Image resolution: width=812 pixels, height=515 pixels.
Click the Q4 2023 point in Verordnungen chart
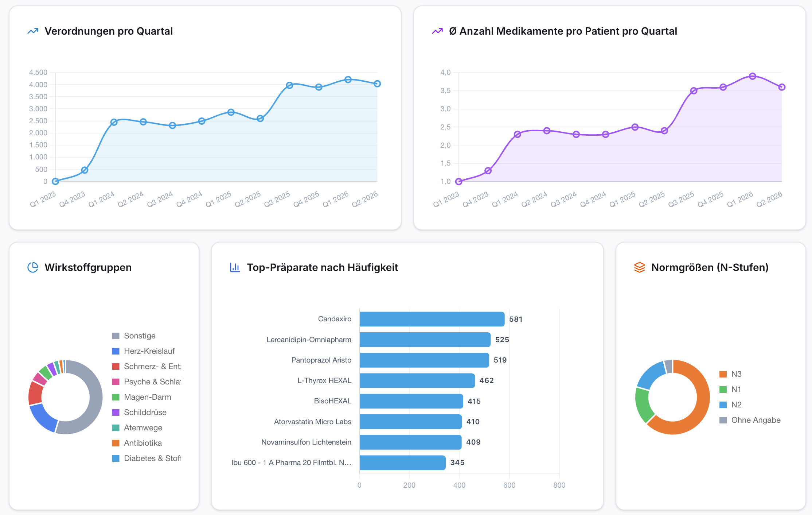85,170
